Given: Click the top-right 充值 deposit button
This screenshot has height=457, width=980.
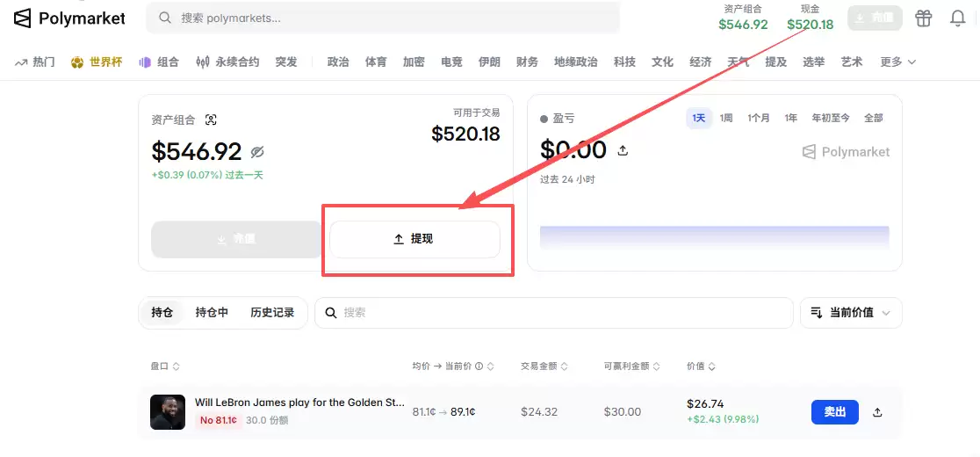Looking at the screenshot, I should tap(875, 18).
